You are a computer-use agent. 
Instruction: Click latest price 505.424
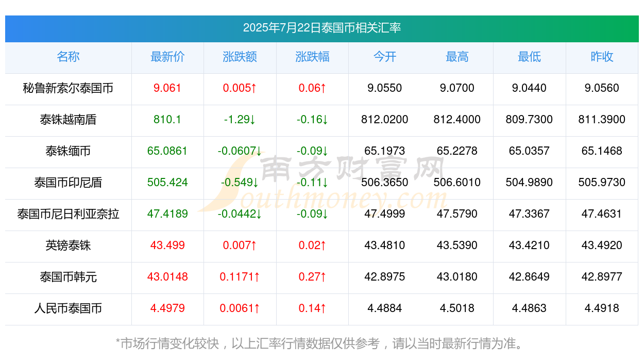click(167, 183)
